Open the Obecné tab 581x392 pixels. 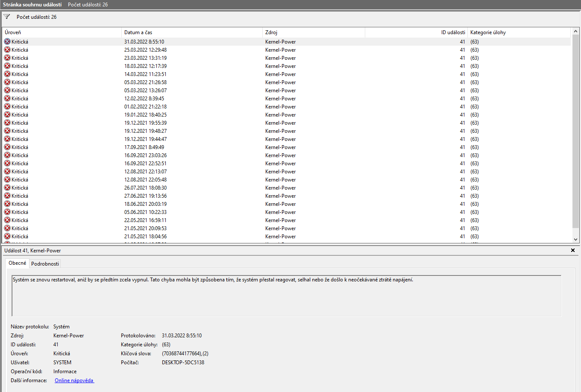[x=18, y=263]
